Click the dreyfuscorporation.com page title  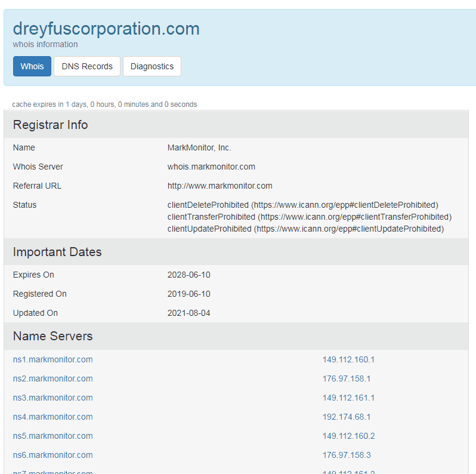106,29
